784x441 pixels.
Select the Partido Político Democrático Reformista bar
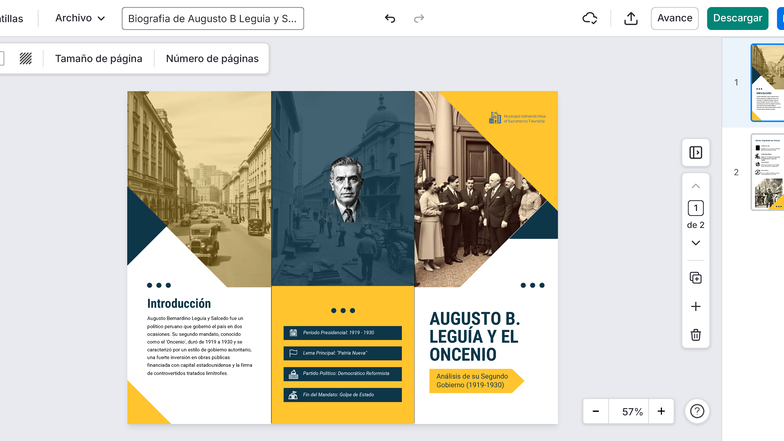[x=342, y=374]
